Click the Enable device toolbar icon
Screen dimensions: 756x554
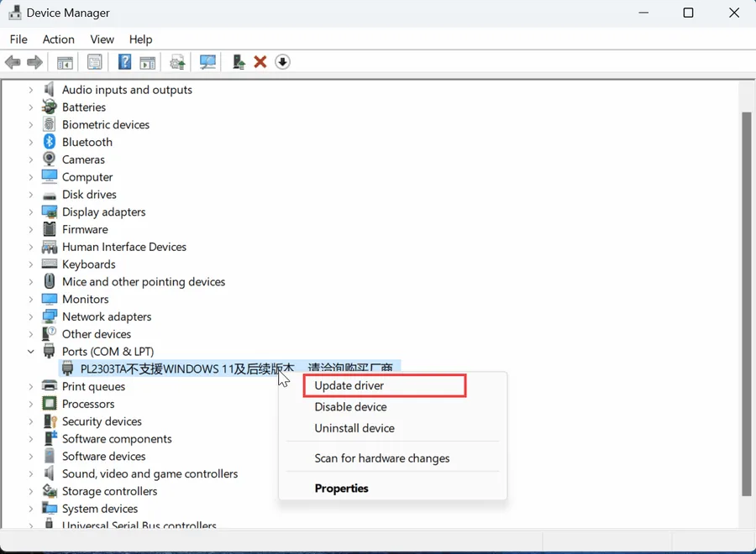coord(239,61)
